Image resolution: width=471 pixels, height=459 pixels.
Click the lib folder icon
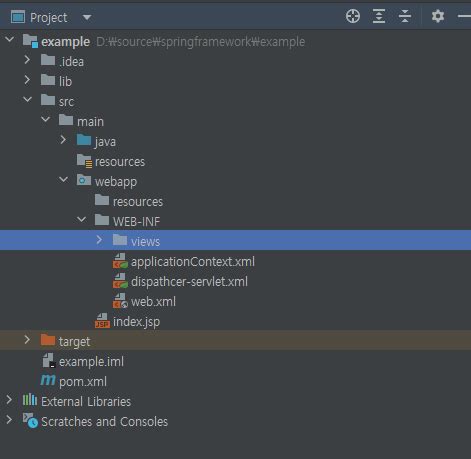[48, 80]
